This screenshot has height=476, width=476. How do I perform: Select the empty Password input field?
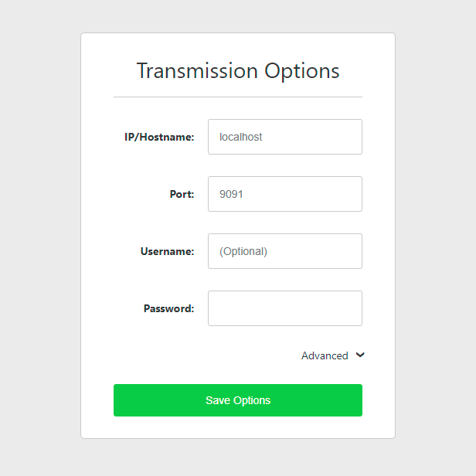click(x=284, y=308)
